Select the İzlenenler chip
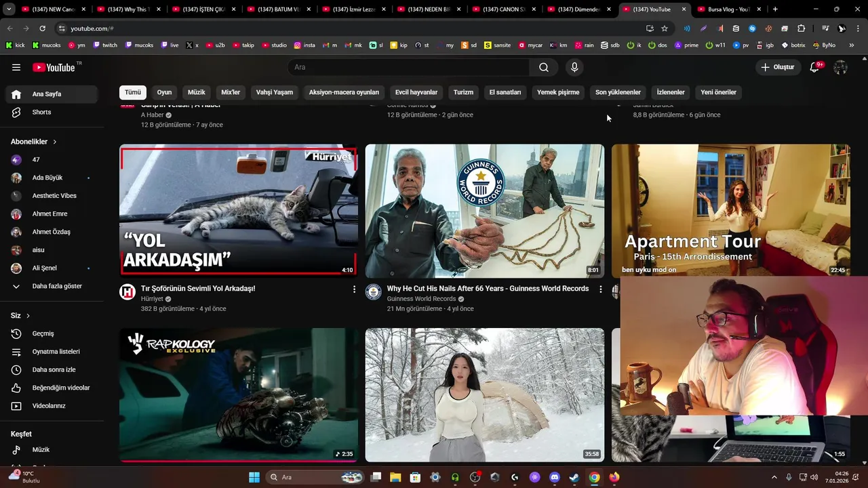The height and width of the screenshot is (488, 868). pos(671,92)
